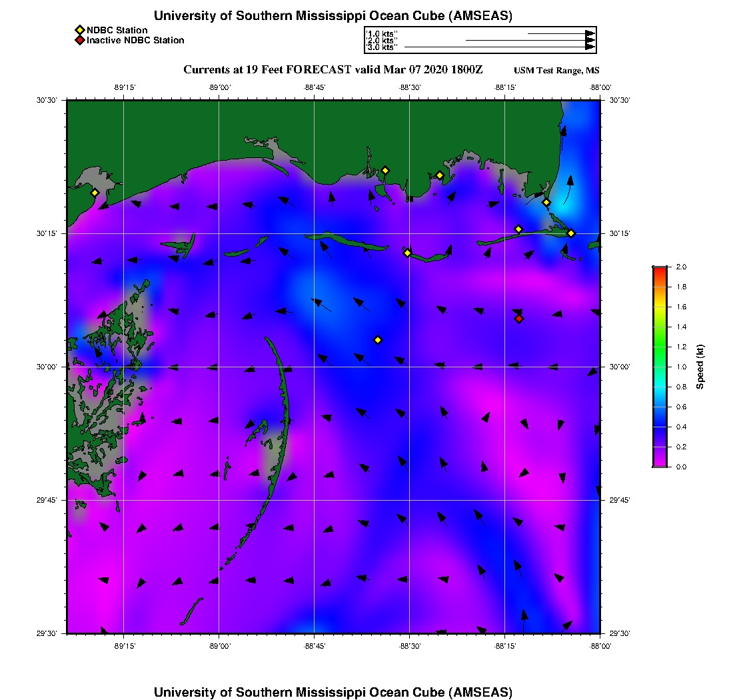Click the vertical Speed (kt) colorbar label
733x700 pixels.
pyautogui.click(x=700, y=367)
